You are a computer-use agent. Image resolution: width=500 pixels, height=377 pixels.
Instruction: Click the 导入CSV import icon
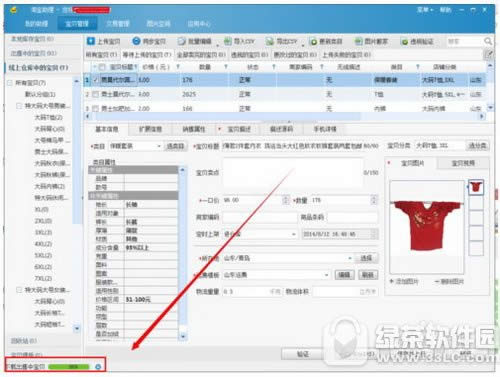click(x=227, y=41)
